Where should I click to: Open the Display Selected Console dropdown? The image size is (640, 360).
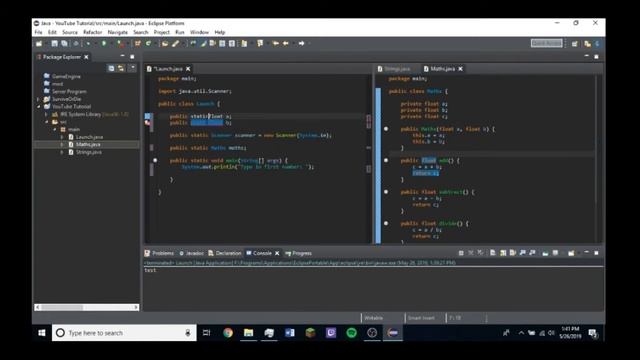(556, 253)
